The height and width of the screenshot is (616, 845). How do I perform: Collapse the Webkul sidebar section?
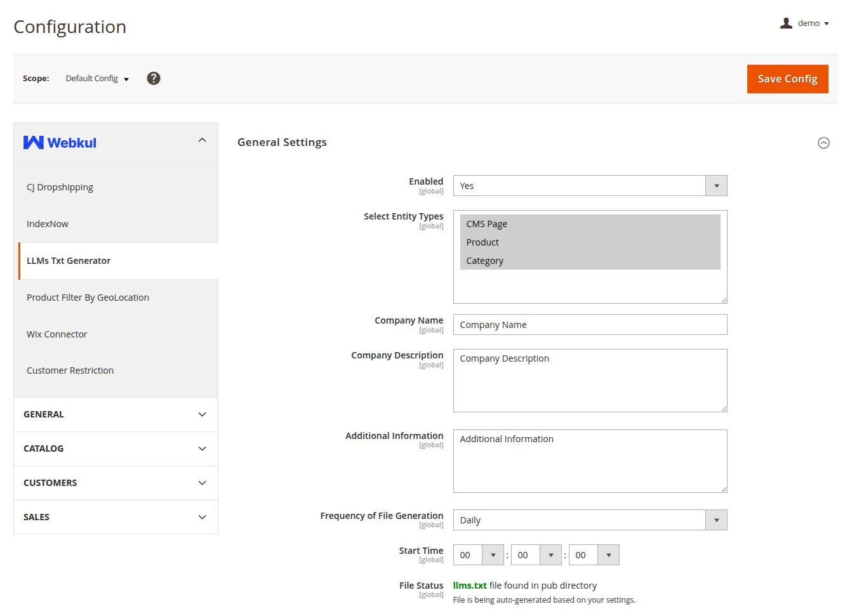click(202, 139)
